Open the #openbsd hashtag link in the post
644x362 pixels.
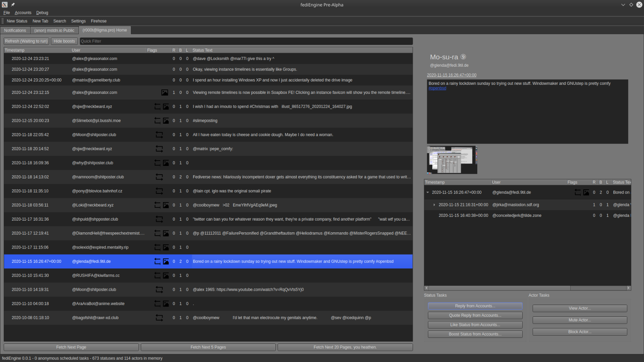pos(437,88)
